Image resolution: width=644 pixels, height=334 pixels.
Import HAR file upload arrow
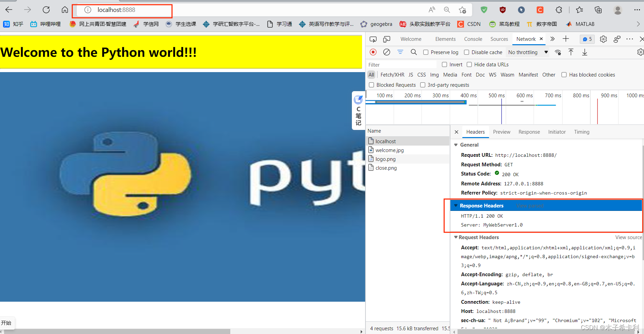(x=571, y=52)
